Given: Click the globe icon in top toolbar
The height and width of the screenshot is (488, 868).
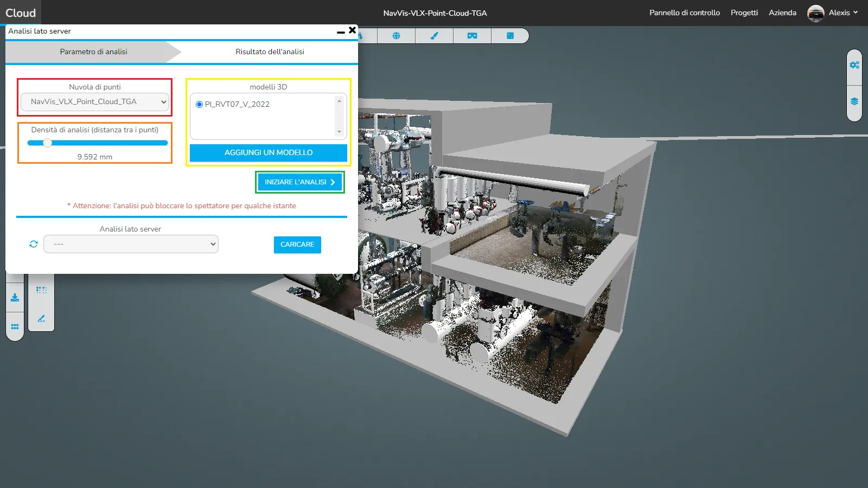Looking at the screenshot, I should [x=396, y=36].
